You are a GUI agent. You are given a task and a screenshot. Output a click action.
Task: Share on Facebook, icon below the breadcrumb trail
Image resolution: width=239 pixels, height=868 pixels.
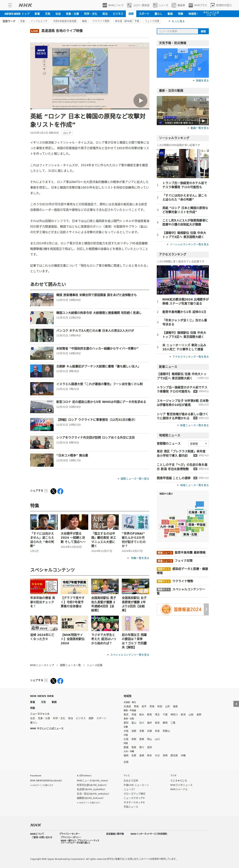(x=60, y=681)
